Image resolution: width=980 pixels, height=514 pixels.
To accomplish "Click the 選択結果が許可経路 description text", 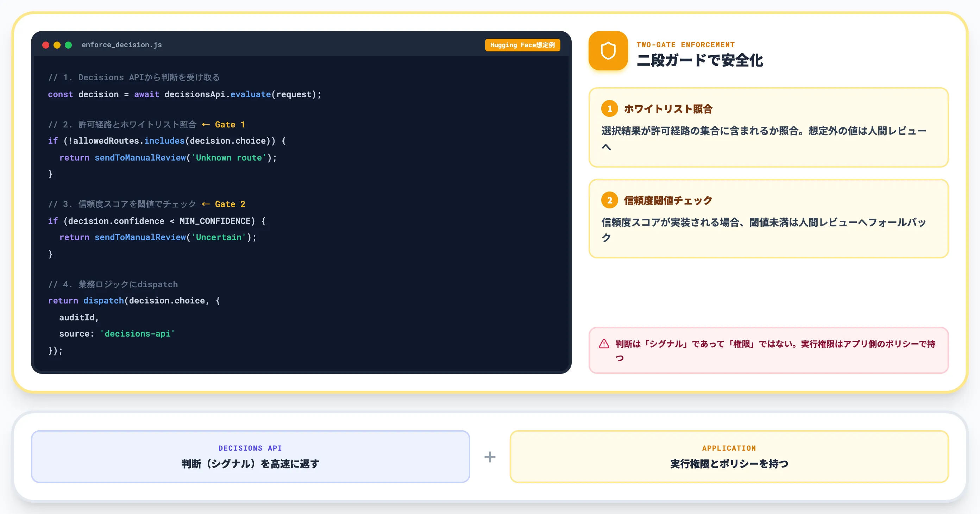I will pos(764,138).
